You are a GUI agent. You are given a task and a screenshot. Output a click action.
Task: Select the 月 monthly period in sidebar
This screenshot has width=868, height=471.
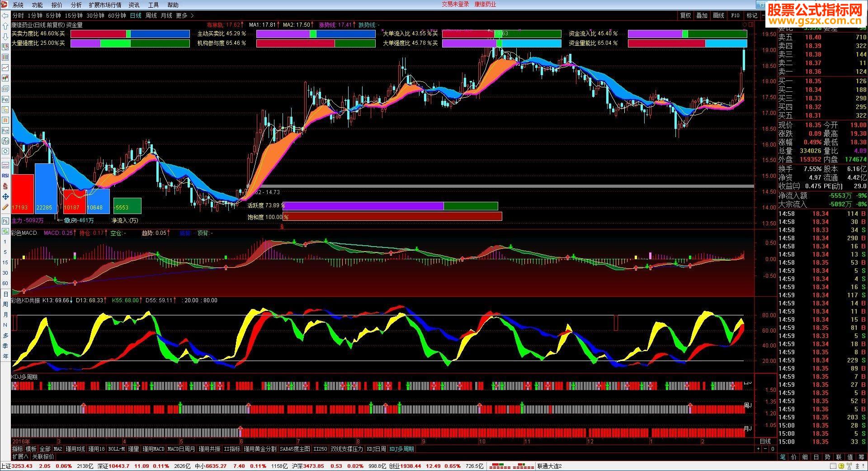tap(5, 314)
